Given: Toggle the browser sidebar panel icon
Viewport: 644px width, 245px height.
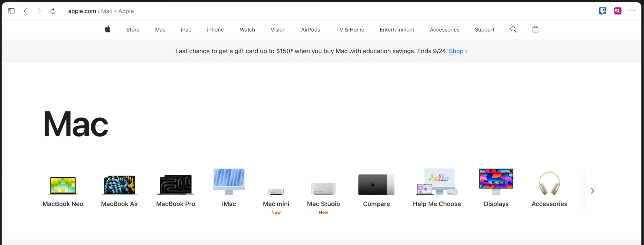Looking at the screenshot, I should tap(11, 11).
